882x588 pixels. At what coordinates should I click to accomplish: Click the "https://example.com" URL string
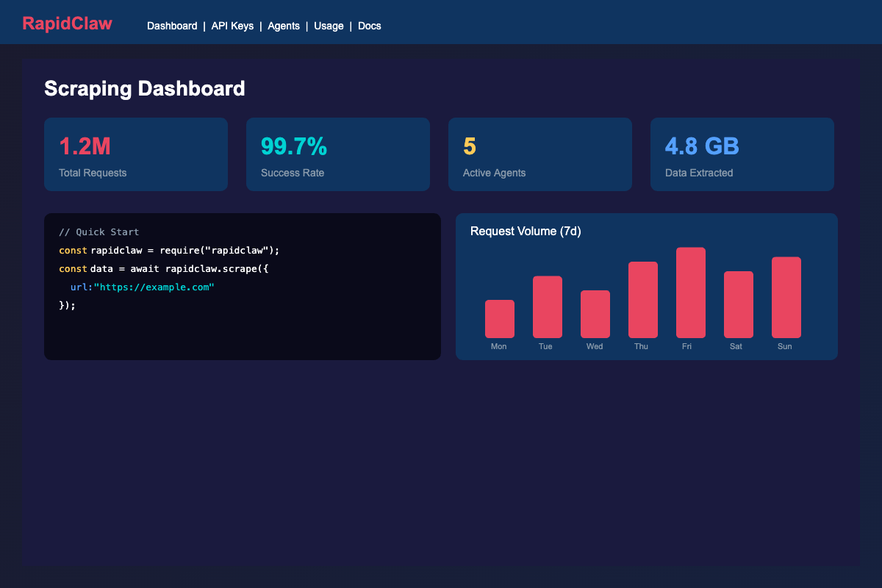click(x=154, y=287)
